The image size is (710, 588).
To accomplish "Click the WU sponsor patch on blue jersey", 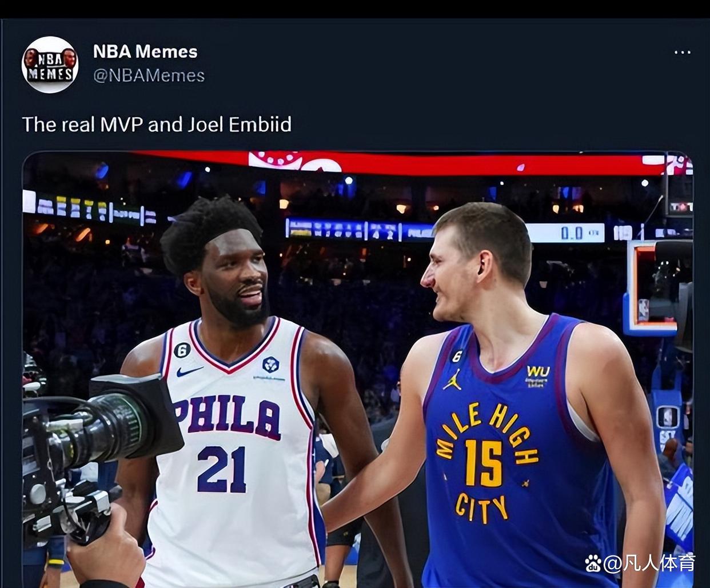I will (537, 375).
